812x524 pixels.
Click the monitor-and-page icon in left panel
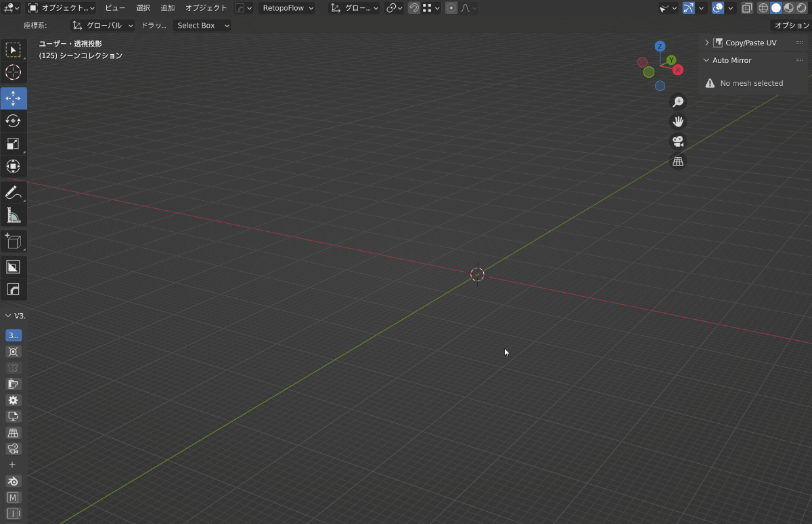[x=14, y=416]
